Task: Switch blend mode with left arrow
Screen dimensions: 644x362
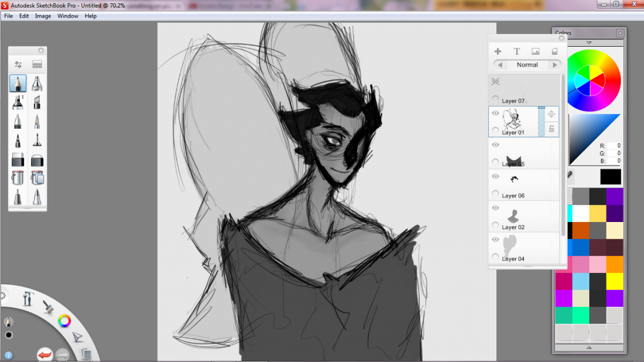Action: (x=500, y=65)
